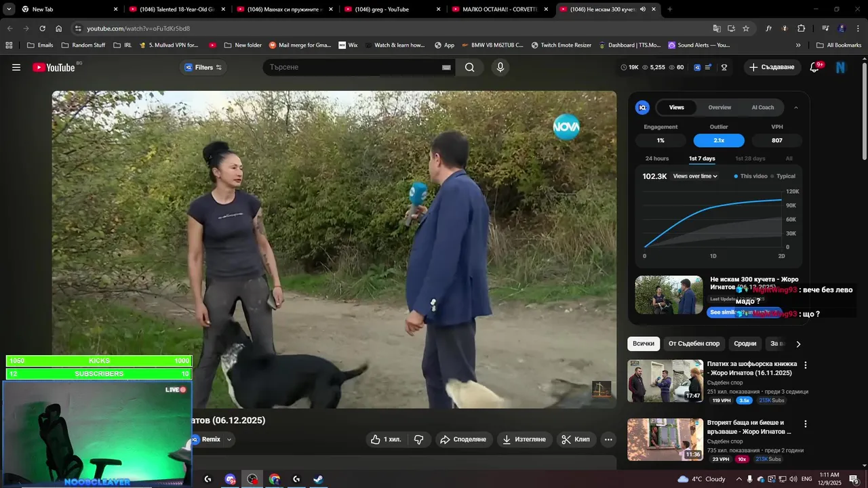Select the От Съдебен спор chip
Viewport: 868px width, 488px height.
(x=694, y=344)
